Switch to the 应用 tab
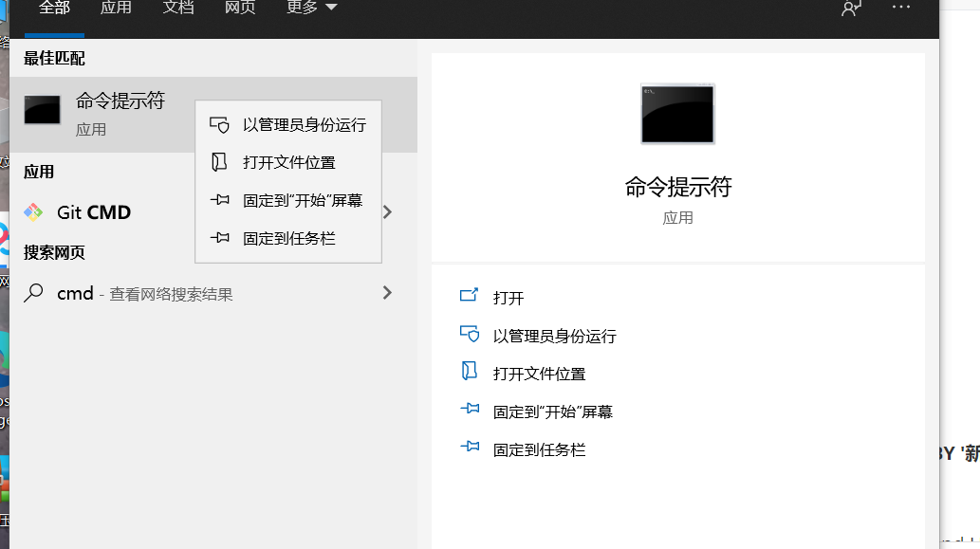This screenshot has height=549, width=980. tap(116, 8)
